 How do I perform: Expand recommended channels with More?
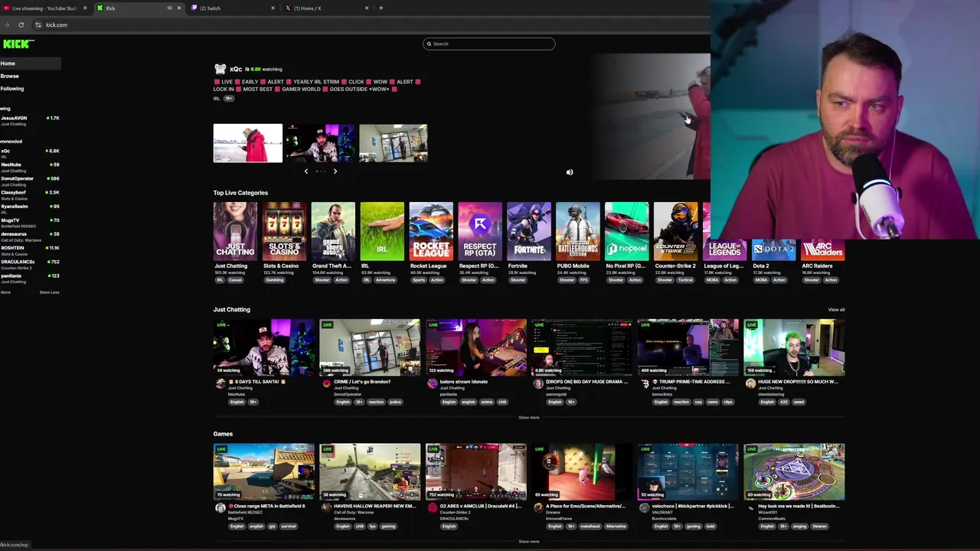point(6,292)
